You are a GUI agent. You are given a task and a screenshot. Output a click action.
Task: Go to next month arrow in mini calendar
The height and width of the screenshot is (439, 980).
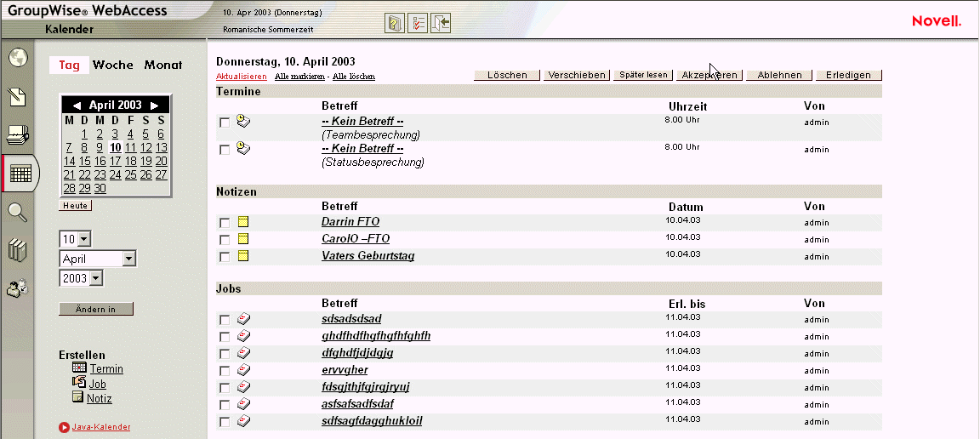point(154,105)
